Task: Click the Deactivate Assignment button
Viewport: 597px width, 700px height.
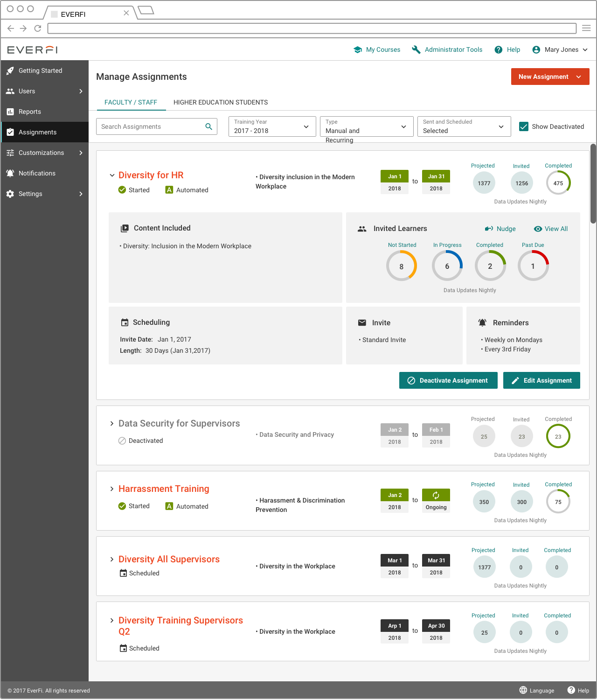Action: pyautogui.click(x=448, y=380)
